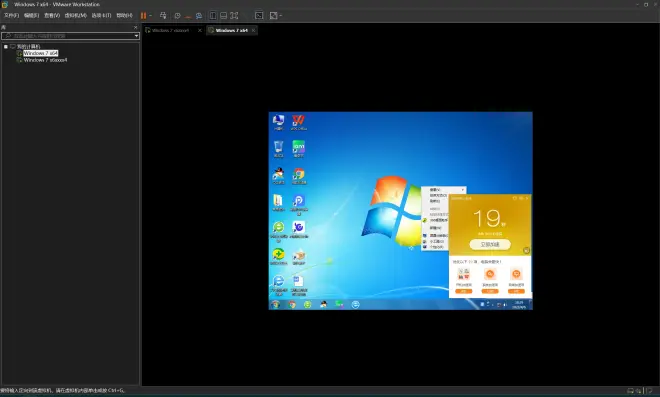This screenshot has height=397, width=660.
Task: Expand the library search box dropdown arrow
Action: coord(136,36)
